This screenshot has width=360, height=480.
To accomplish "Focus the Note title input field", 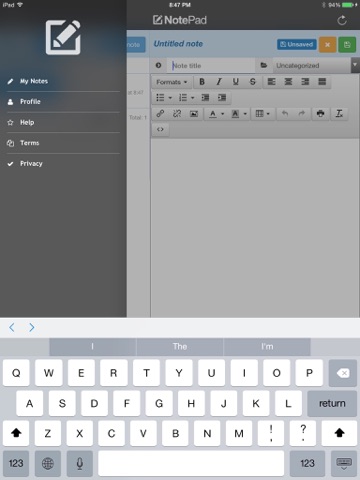I will [x=212, y=66].
